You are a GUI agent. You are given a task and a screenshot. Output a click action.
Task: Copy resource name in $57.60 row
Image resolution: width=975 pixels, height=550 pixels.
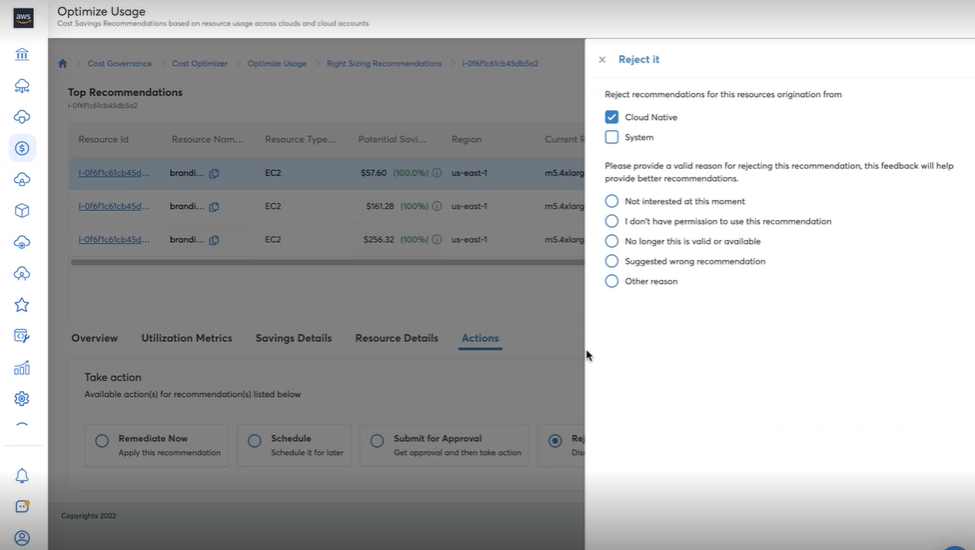tap(214, 173)
